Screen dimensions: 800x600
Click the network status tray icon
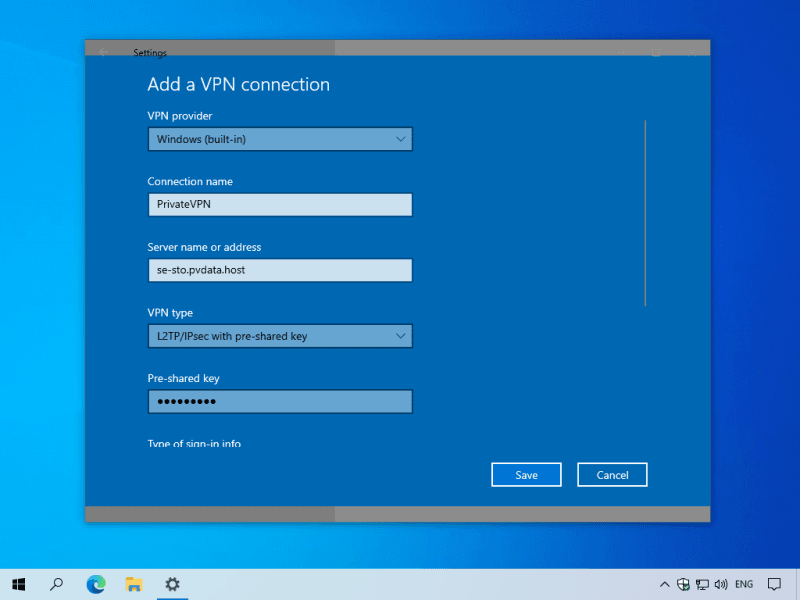(703, 584)
